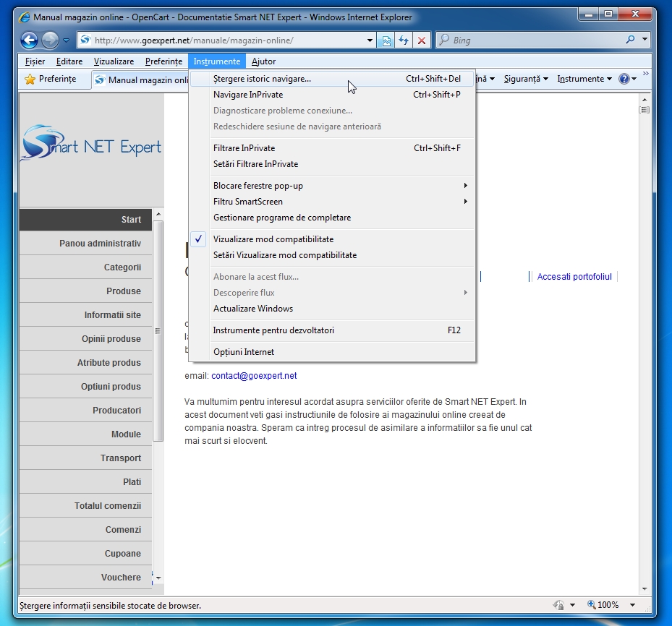
Task: Click the contact@goexpert.net email link
Action: 254,376
